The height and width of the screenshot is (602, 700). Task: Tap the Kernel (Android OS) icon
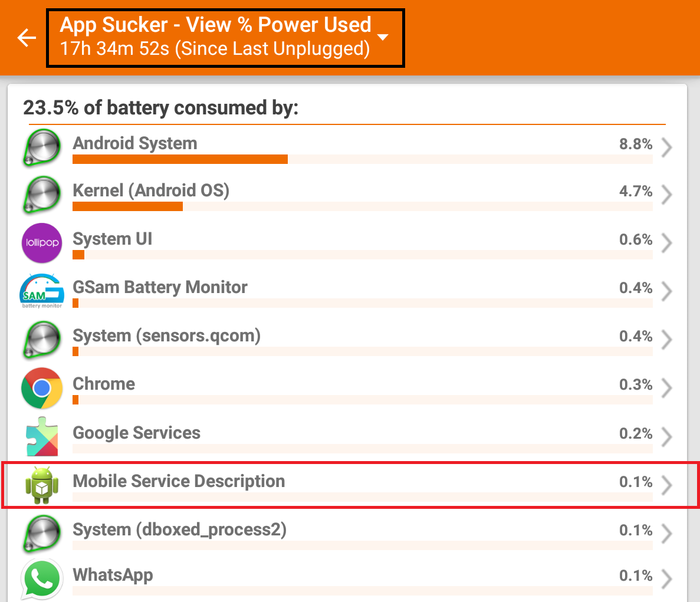tap(42, 195)
